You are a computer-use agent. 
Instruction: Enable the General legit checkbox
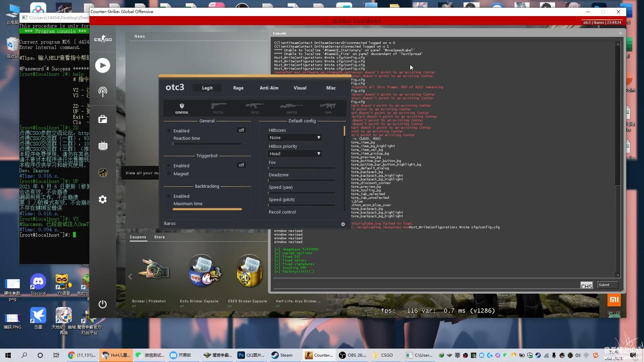click(x=169, y=131)
